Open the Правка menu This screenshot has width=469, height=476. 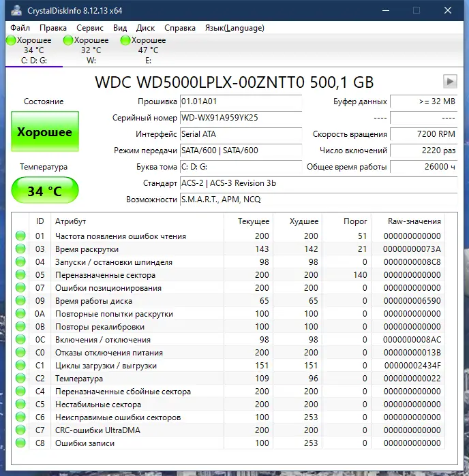(x=53, y=28)
